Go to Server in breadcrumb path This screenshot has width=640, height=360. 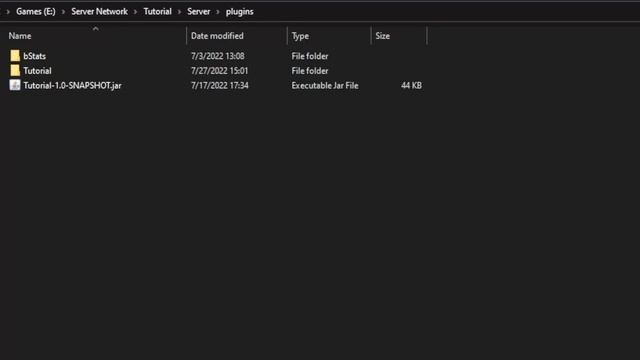[198, 11]
